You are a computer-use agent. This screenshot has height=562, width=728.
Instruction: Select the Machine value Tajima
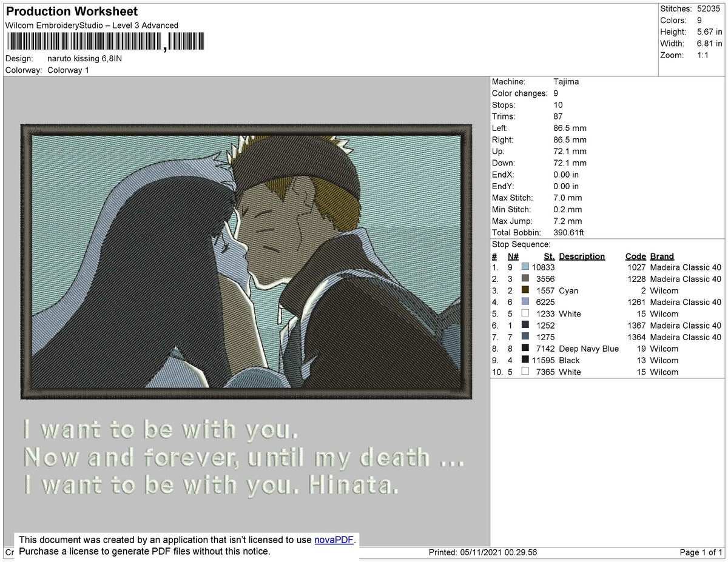(x=566, y=82)
